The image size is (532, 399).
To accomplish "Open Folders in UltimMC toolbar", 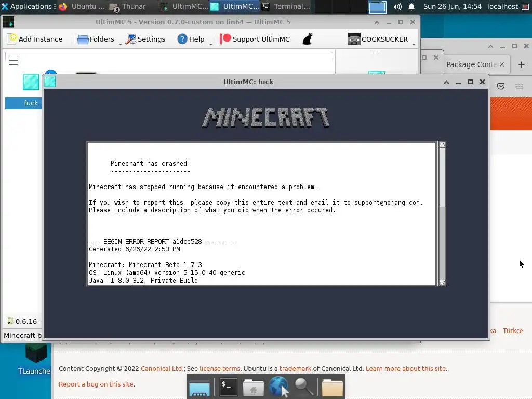I will 96,39.
